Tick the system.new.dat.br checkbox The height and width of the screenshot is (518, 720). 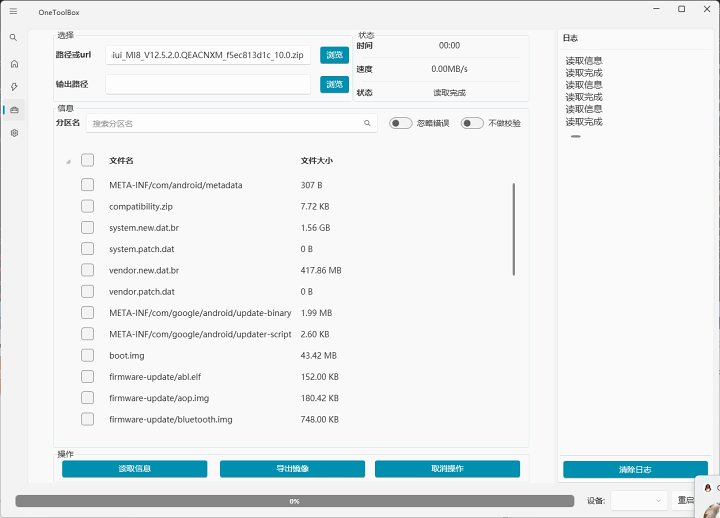coord(88,227)
